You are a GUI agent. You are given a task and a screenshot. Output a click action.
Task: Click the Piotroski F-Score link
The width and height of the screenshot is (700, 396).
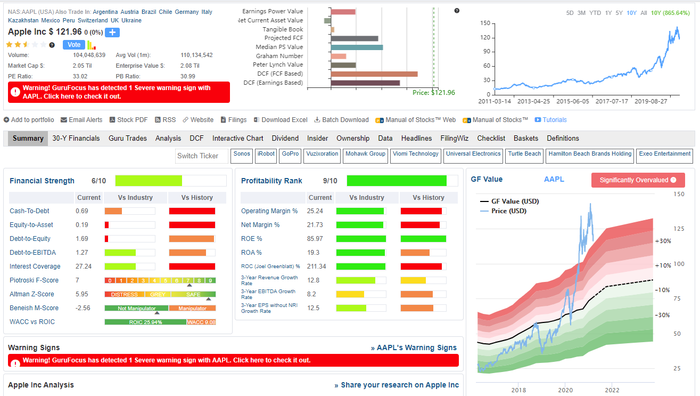(34, 280)
